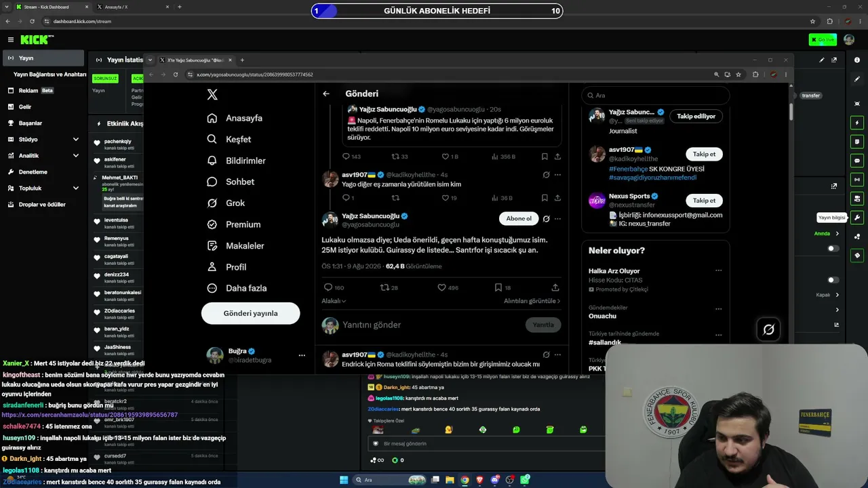Click the Kick logo
The image size is (868, 488).
pos(35,40)
